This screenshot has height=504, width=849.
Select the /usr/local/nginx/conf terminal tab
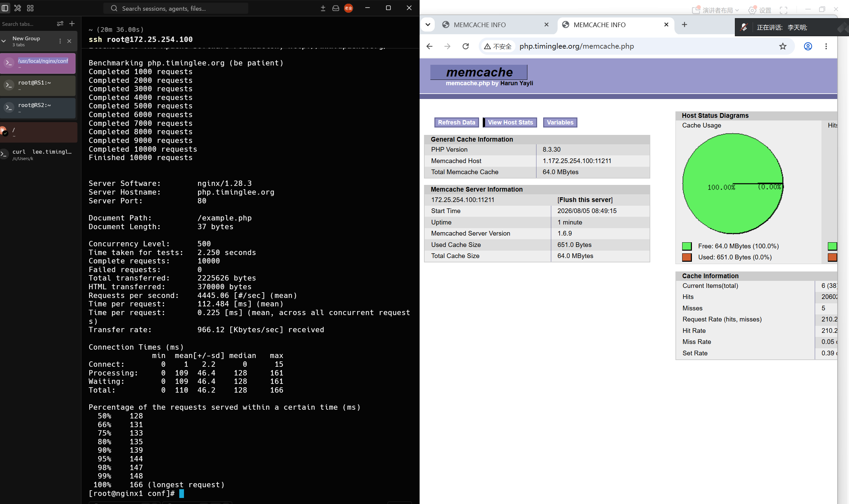[x=38, y=63]
